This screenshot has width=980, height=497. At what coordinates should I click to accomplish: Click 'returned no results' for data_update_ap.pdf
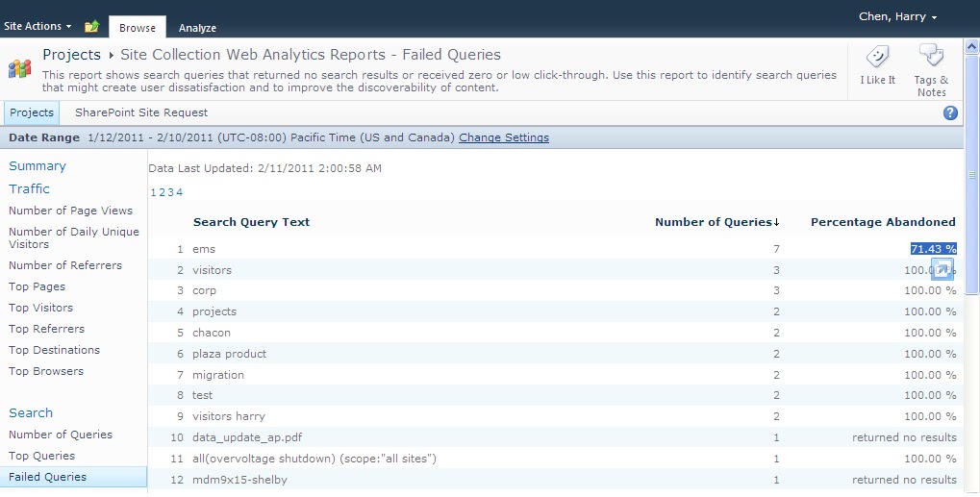[904, 437]
